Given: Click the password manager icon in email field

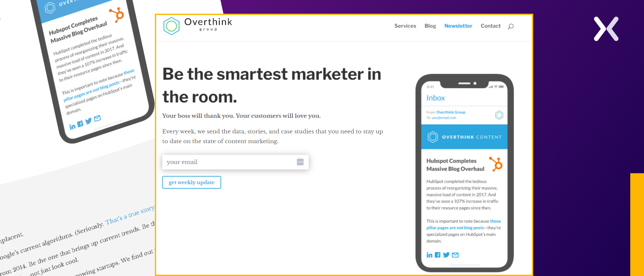Looking at the screenshot, I should click(x=300, y=162).
